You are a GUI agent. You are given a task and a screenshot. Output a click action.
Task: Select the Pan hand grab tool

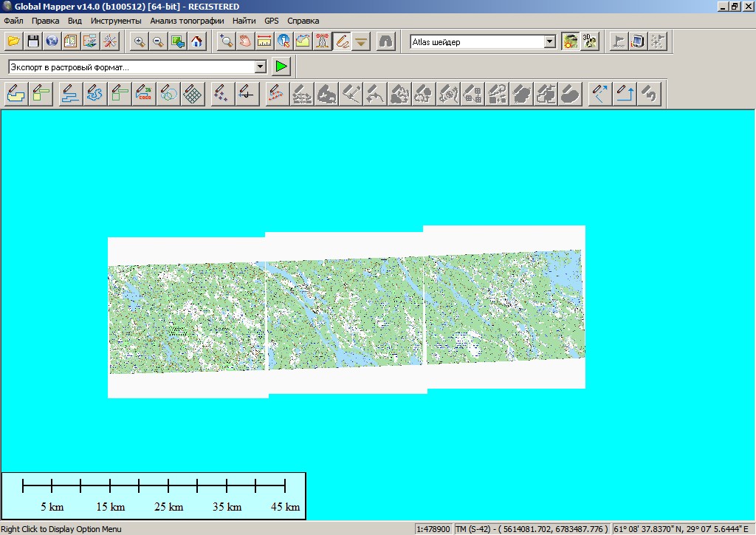(x=245, y=41)
